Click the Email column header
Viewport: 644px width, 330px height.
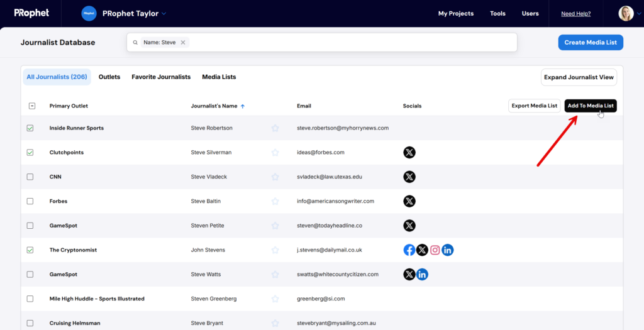(x=304, y=106)
